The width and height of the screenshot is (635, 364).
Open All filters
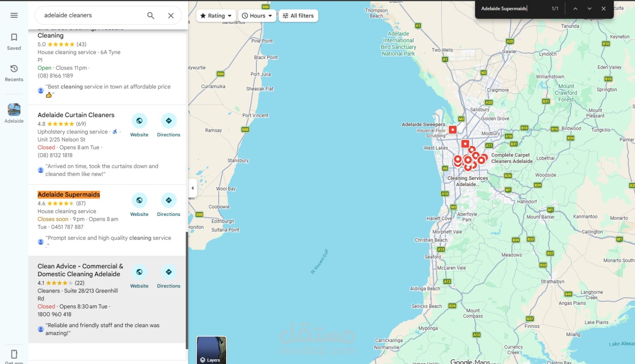click(298, 16)
